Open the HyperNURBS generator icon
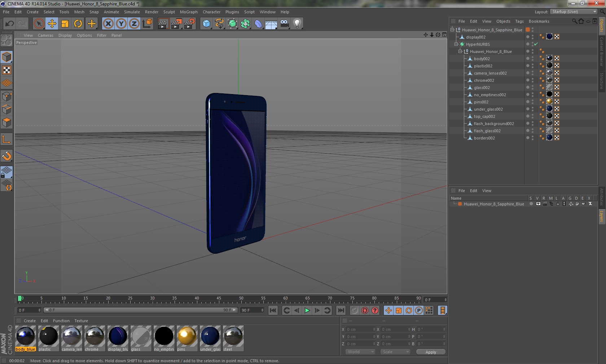Screen dimensions: 606x364 (233, 24)
